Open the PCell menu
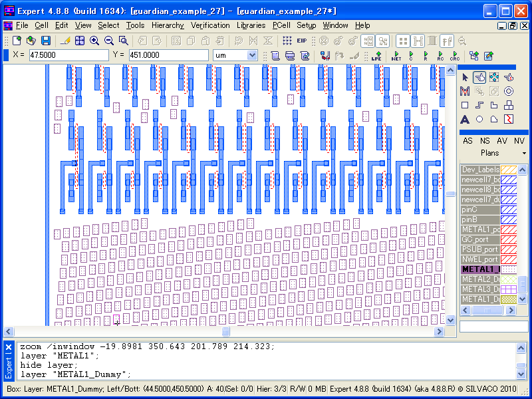This screenshot has width=532, height=399. click(x=281, y=25)
